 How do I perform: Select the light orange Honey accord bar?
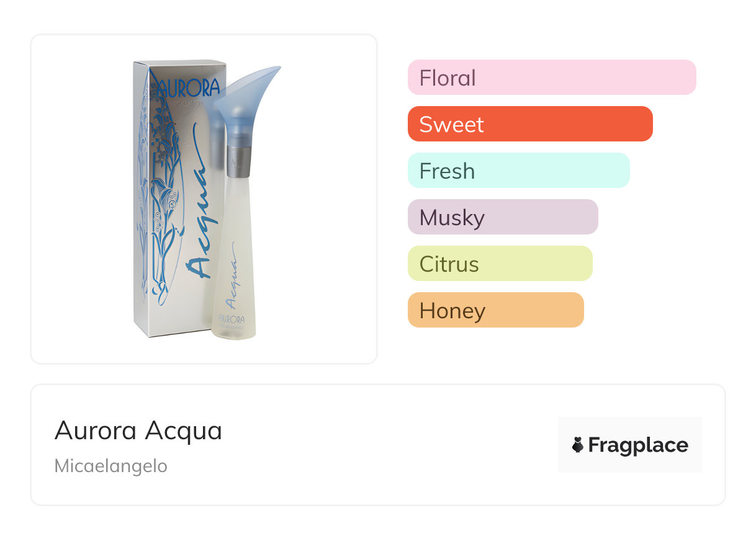(x=495, y=310)
